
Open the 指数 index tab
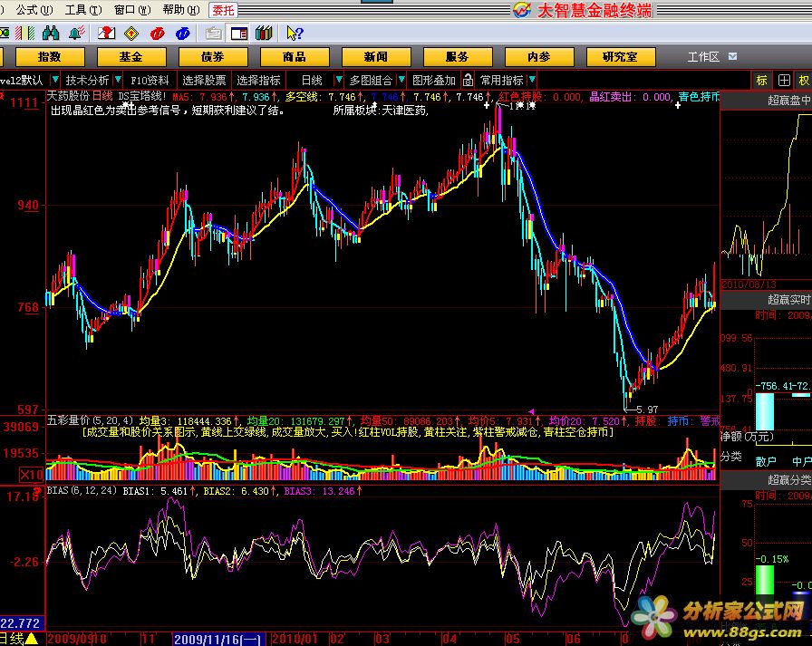pyautogui.click(x=50, y=57)
